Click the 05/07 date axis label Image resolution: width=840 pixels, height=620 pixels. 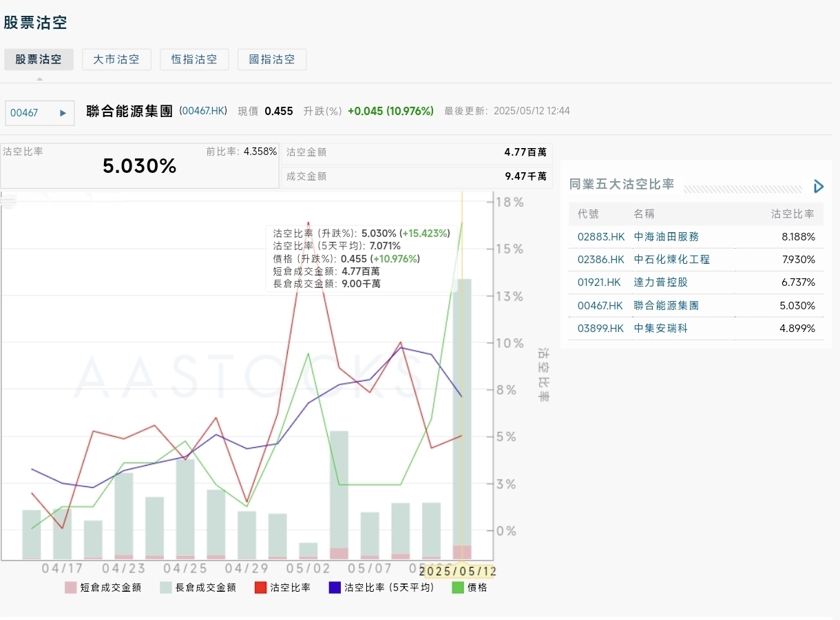[x=370, y=569]
